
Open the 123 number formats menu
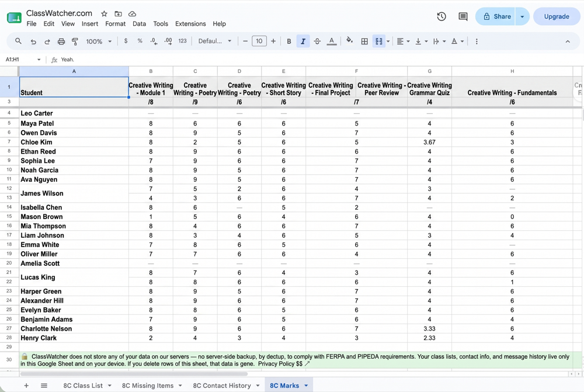pyautogui.click(x=182, y=41)
